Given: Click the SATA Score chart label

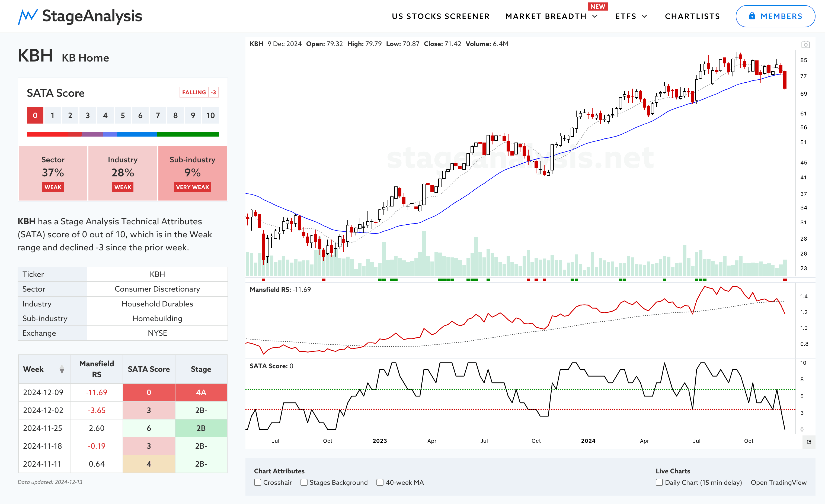Looking at the screenshot, I should (271, 366).
